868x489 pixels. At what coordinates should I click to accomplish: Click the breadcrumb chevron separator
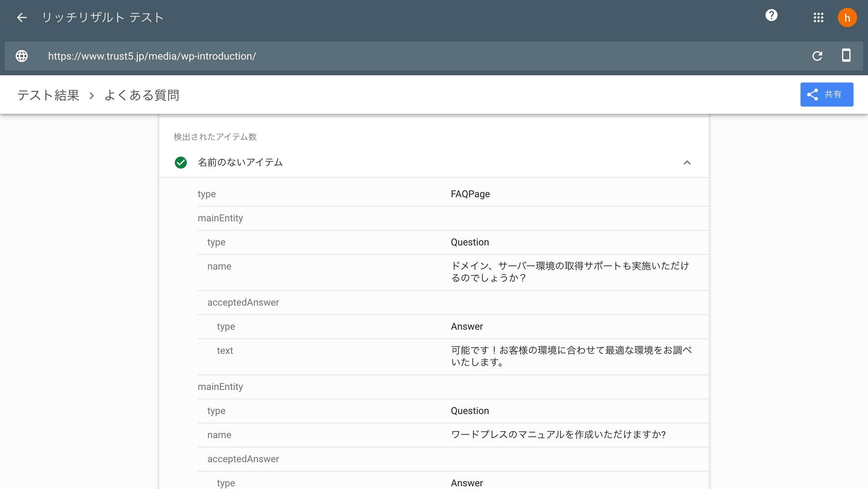point(92,96)
